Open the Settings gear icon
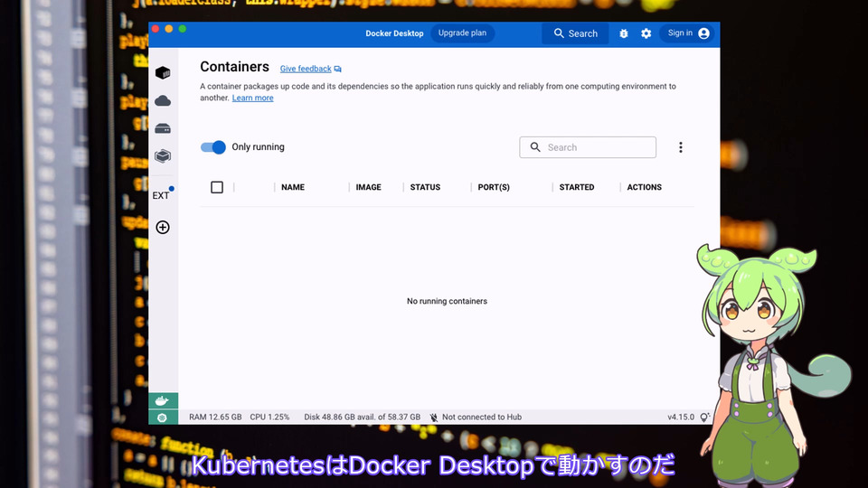 click(x=646, y=33)
